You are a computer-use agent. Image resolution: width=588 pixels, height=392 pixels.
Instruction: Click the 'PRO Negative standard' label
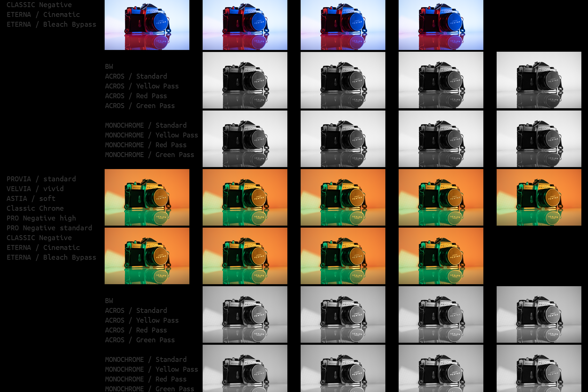click(x=49, y=228)
